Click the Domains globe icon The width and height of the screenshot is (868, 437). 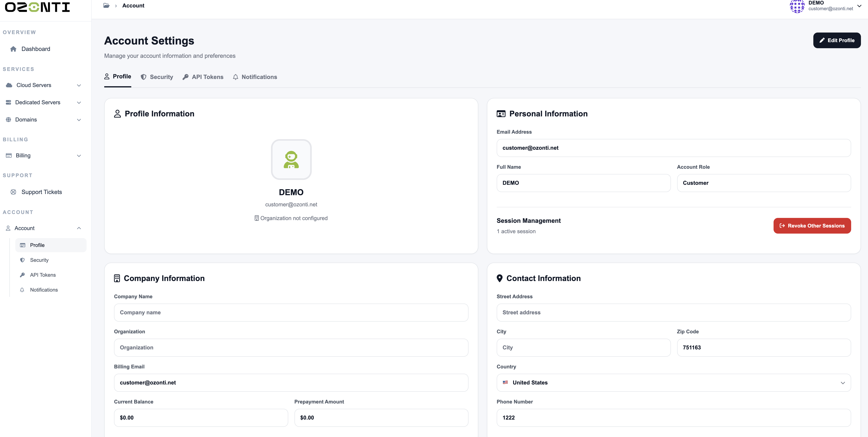pyautogui.click(x=8, y=120)
